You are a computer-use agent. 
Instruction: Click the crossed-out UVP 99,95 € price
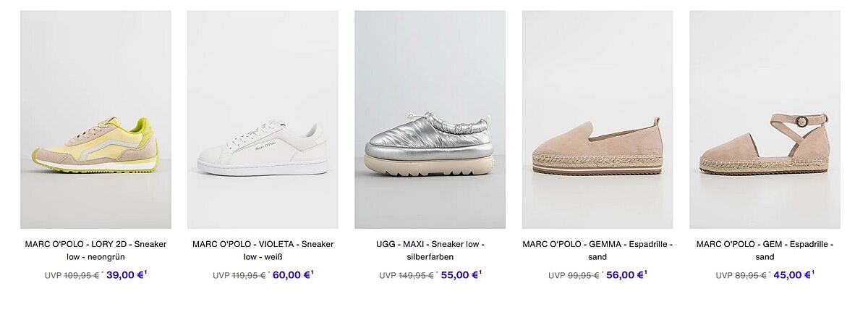pyautogui.click(x=574, y=275)
